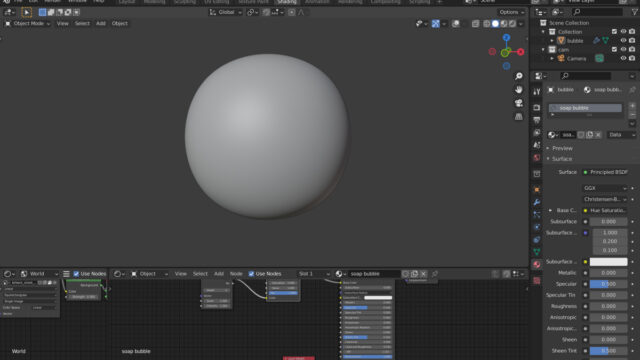The height and width of the screenshot is (360, 640).
Task: Open the Material properties tab icon
Action: pos(536,264)
